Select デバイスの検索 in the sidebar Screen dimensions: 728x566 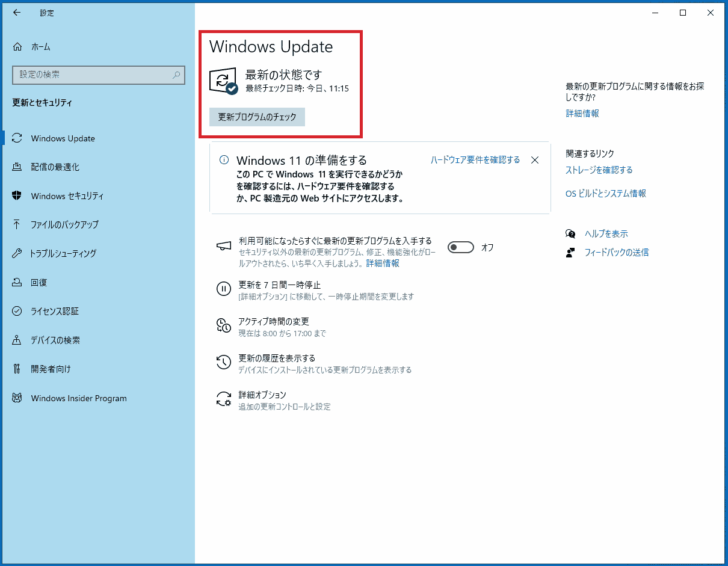(x=99, y=340)
